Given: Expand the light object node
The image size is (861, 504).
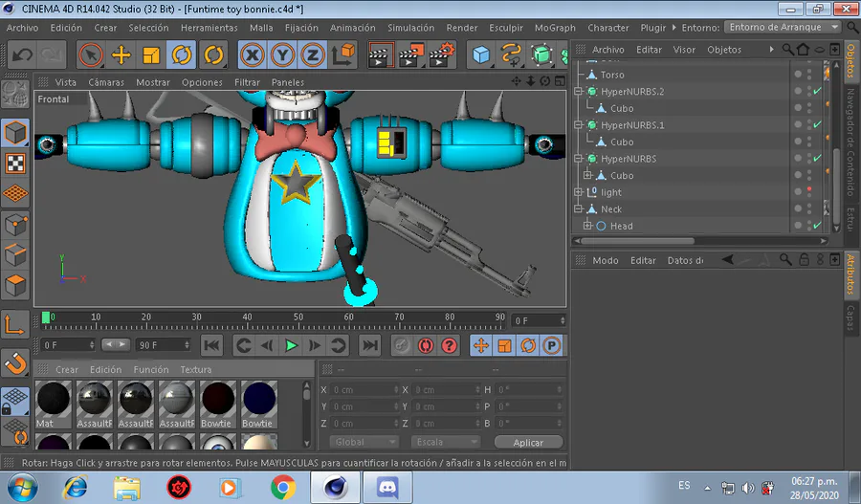Looking at the screenshot, I should tap(578, 192).
